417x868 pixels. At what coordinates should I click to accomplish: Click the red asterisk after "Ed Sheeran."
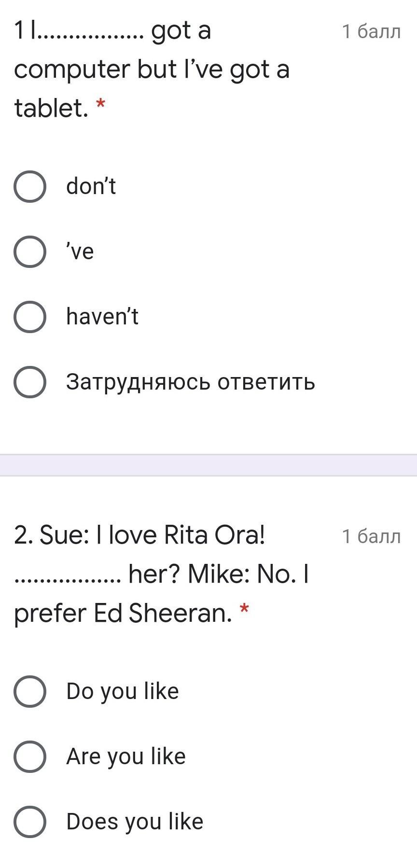(244, 610)
